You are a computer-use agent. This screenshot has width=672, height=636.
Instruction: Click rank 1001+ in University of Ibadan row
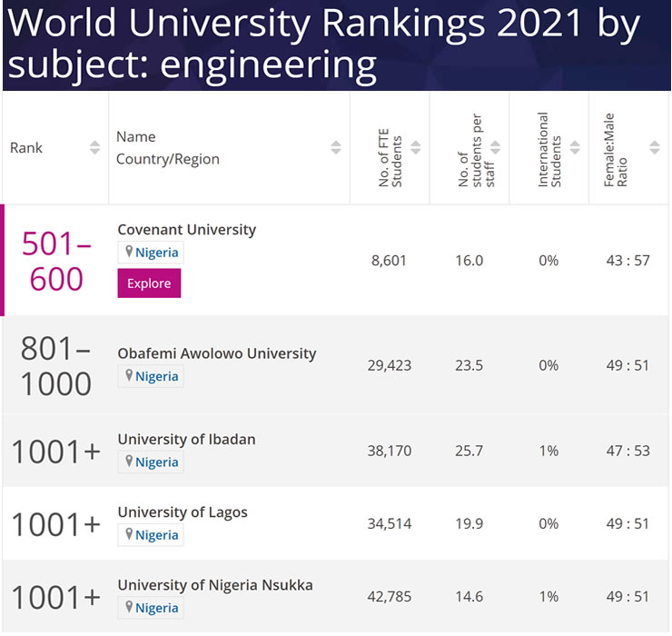[55, 452]
